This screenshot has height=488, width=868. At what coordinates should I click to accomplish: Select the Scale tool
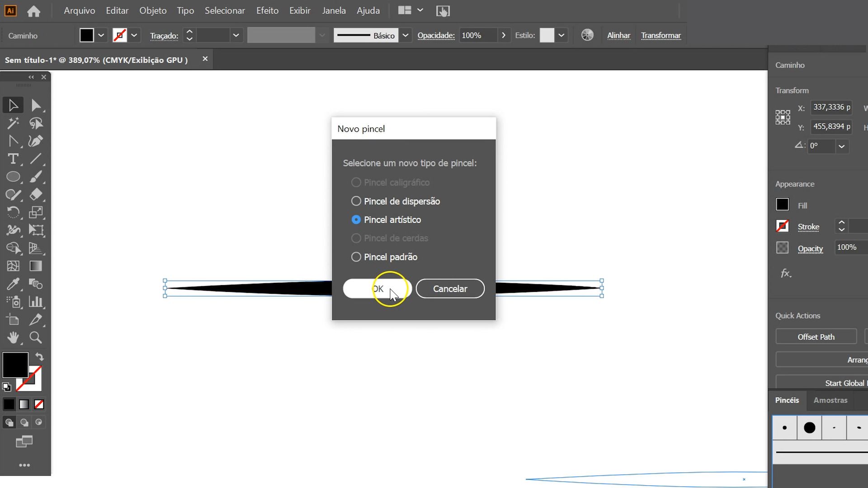pyautogui.click(x=36, y=212)
